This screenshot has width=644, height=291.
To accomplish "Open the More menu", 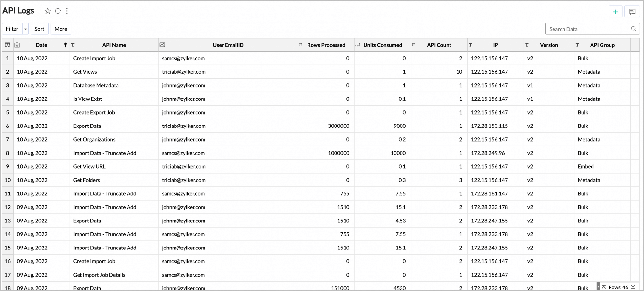I will coord(61,29).
